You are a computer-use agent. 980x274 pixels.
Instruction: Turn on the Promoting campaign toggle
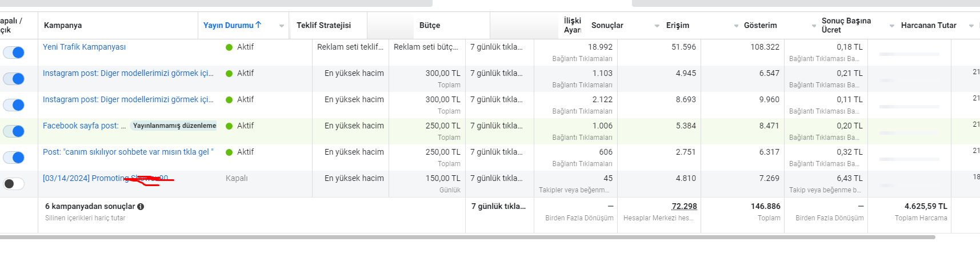click(14, 184)
